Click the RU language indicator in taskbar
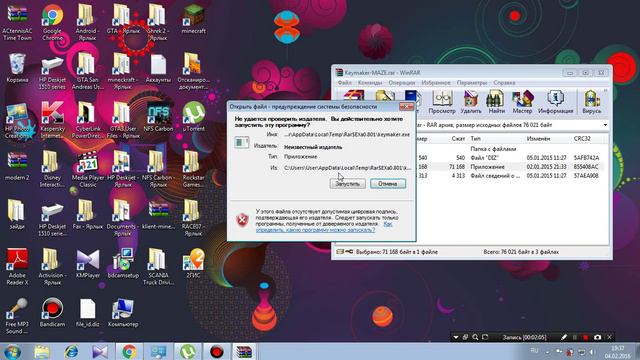Screen dimensions: 640x360 [534, 351]
